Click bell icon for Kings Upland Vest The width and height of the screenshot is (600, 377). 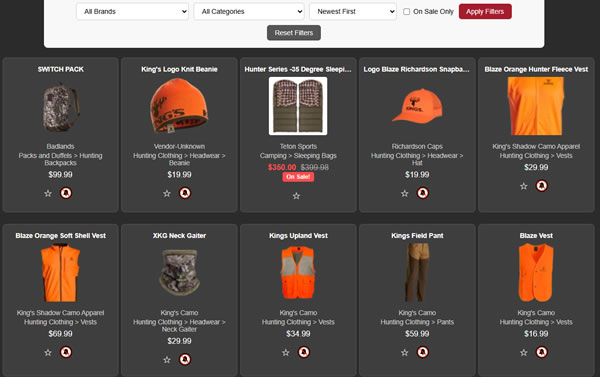pyautogui.click(x=304, y=352)
